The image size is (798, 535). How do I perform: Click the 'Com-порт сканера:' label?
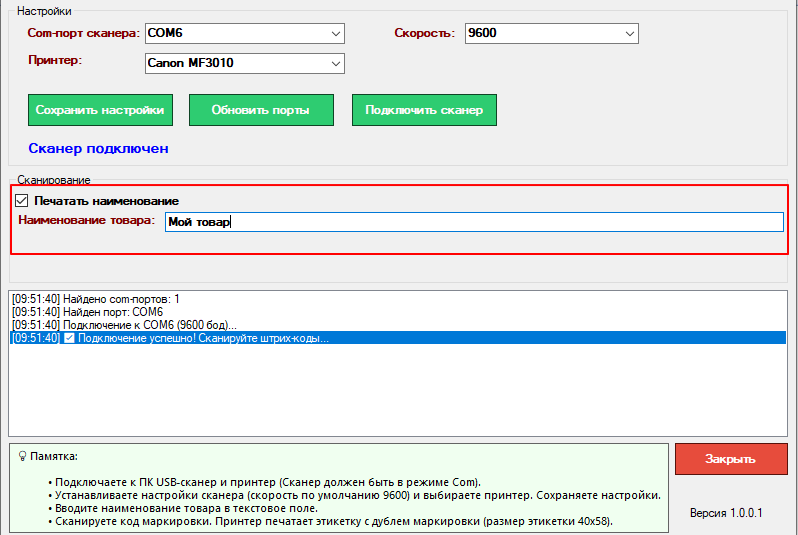(83, 33)
